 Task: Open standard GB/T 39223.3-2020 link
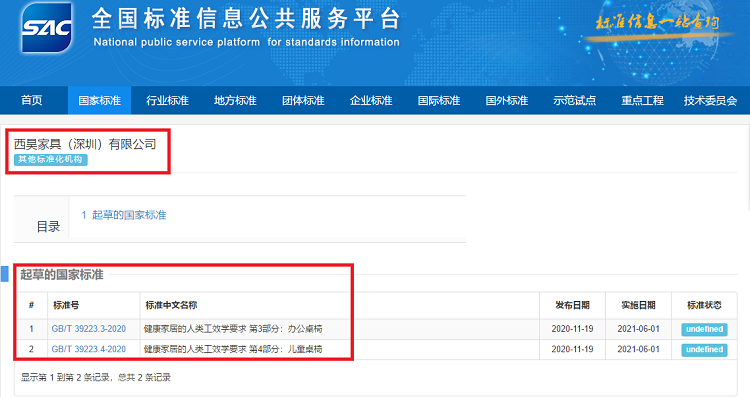[x=88, y=329]
